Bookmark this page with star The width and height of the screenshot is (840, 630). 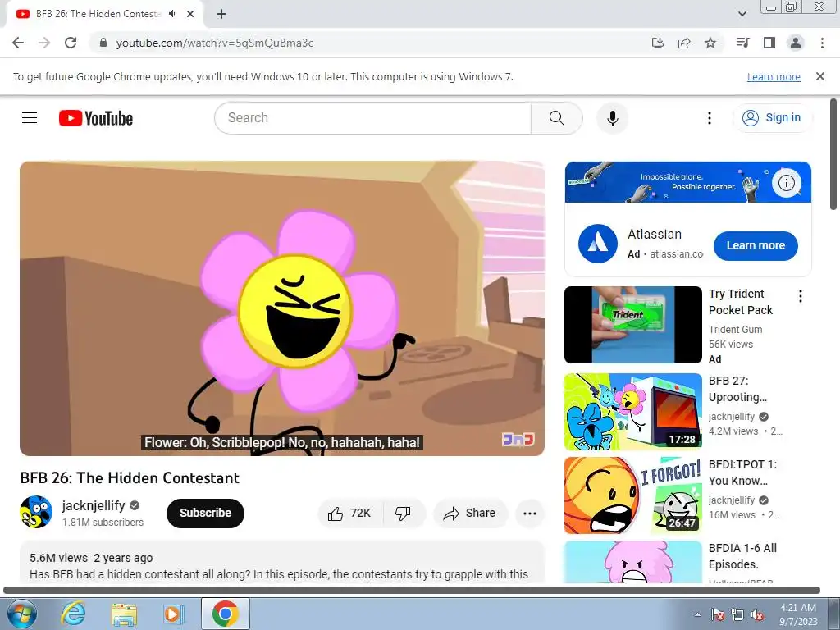pyautogui.click(x=710, y=43)
